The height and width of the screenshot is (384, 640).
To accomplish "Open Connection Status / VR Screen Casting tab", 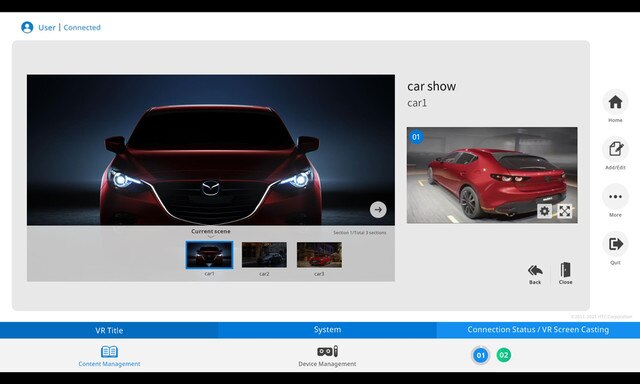I will (538, 330).
